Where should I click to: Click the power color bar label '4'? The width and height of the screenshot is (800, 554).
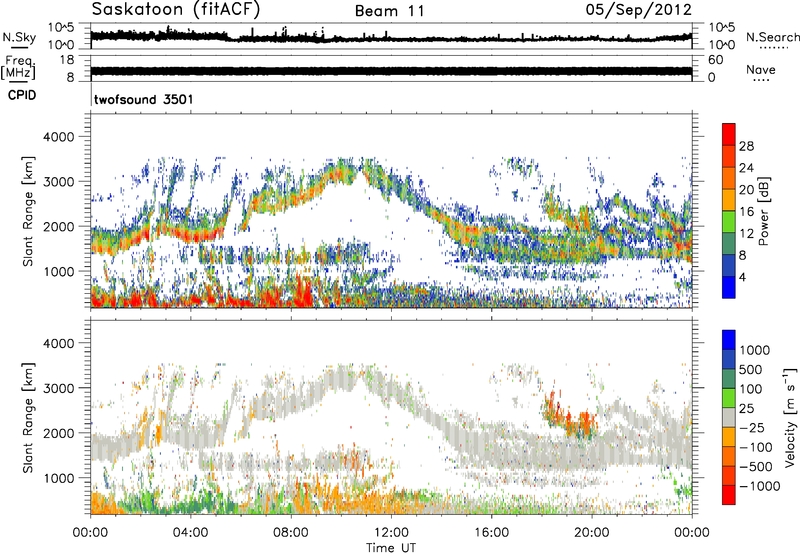pyautogui.click(x=742, y=277)
